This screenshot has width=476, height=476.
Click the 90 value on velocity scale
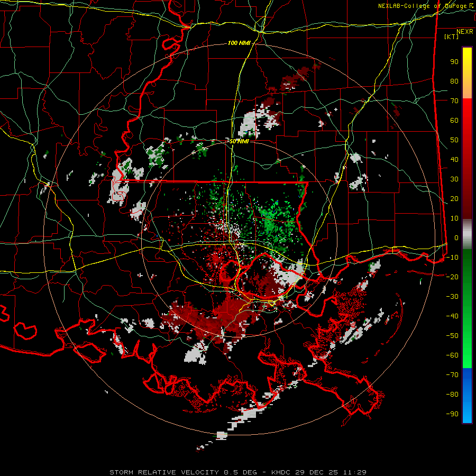click(x=454, y=62)
